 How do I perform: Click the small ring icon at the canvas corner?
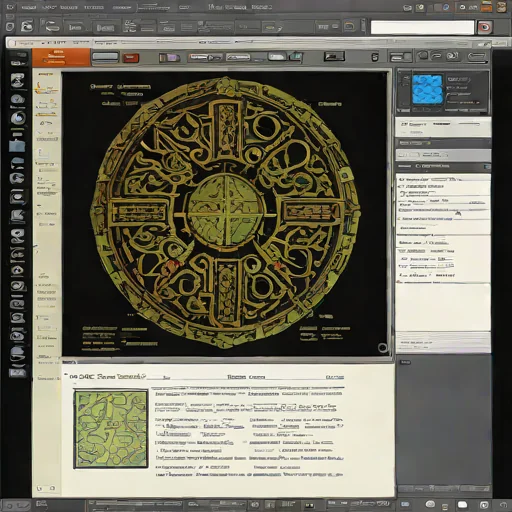point(383,348)
